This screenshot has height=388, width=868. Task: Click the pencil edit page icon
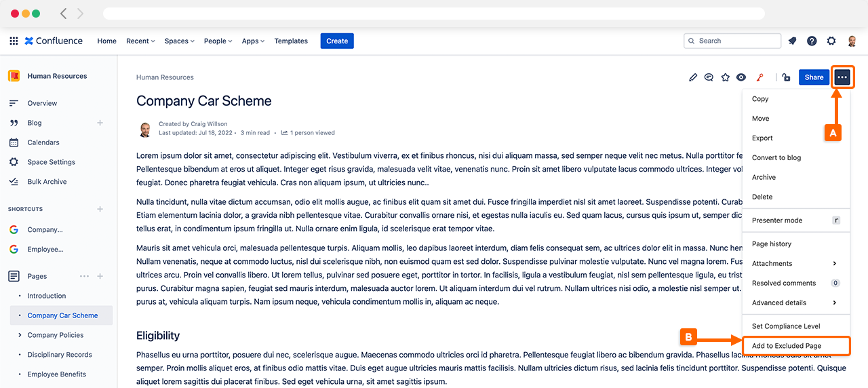point(692,77)
